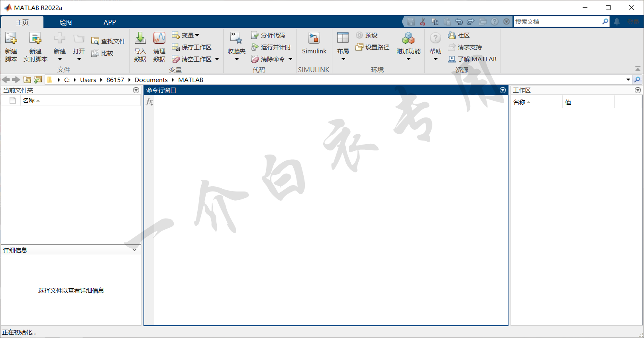Open the 社区 community link

click(x=459, y=35)
